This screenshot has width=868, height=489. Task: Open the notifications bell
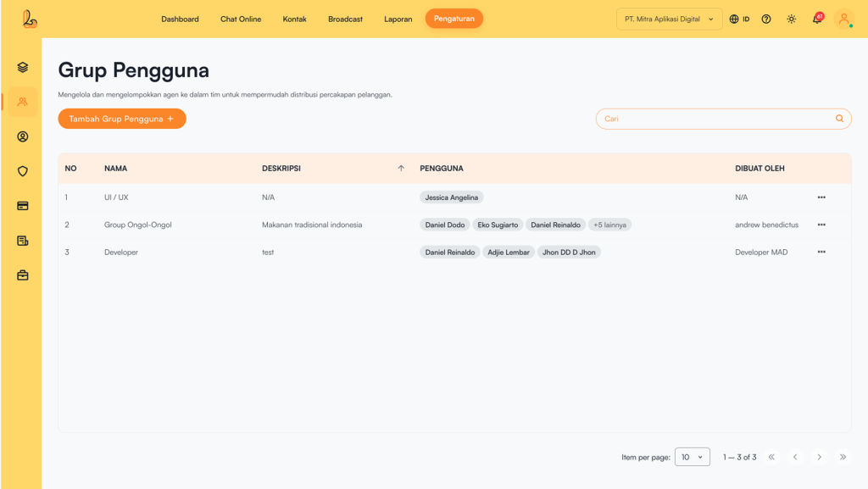point(817,19)
